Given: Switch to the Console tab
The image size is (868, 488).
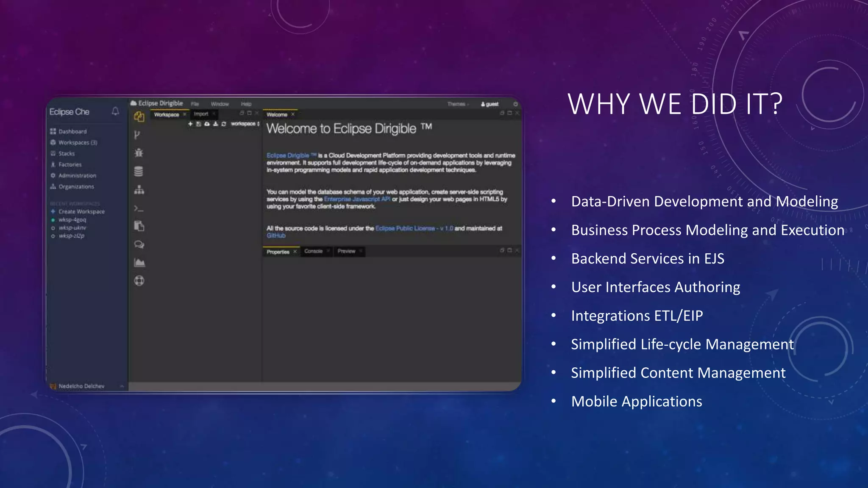Looking at the screenshot, I should 313,251.
